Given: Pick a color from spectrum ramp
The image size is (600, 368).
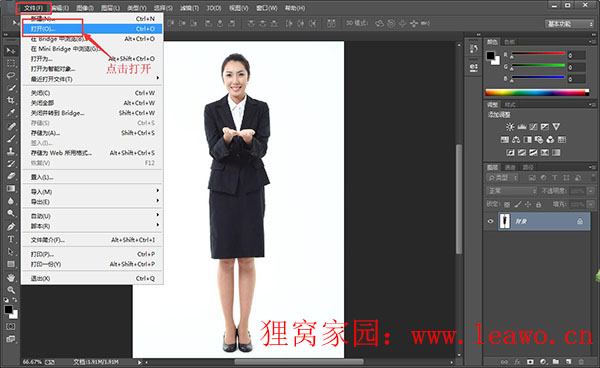Looking at the screenshot, I should (537, 92).
